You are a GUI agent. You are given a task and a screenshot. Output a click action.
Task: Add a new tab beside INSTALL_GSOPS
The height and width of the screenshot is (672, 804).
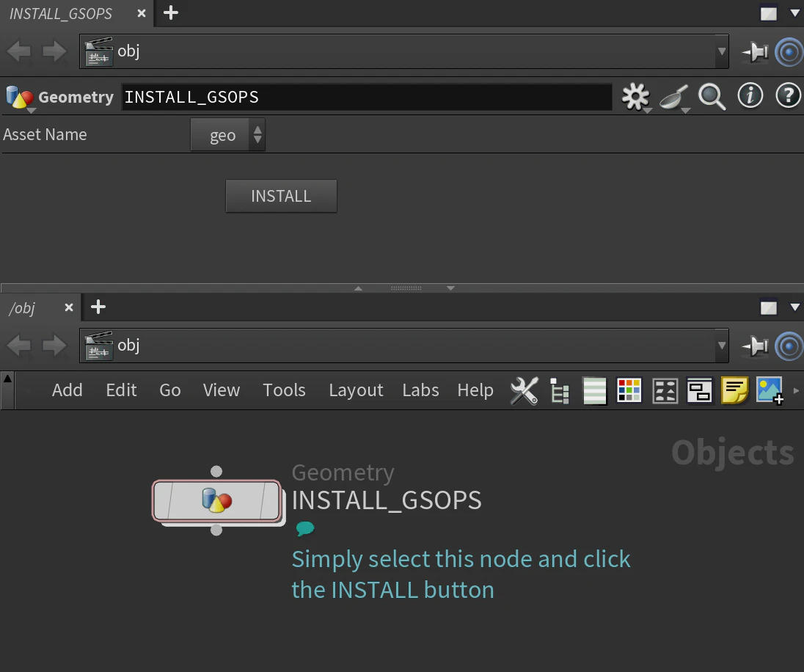coord(171,12)
